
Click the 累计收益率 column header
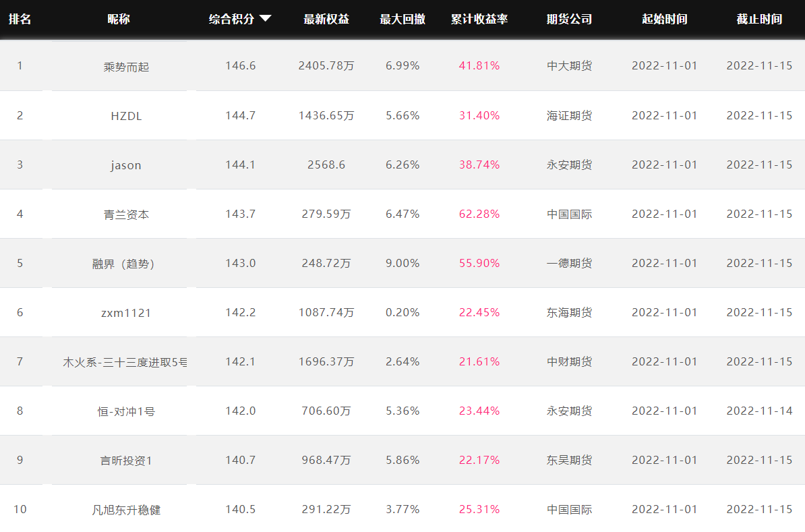[x=479, y=19]
